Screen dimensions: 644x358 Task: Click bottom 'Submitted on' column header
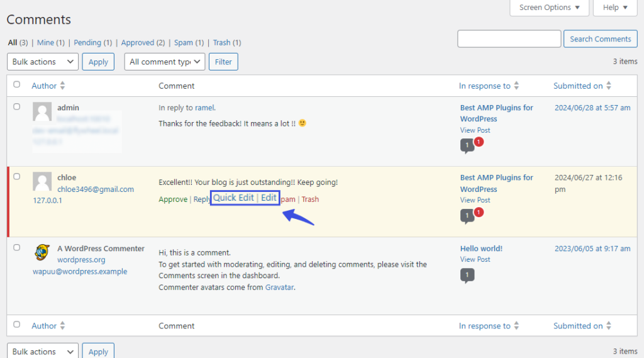578,326
